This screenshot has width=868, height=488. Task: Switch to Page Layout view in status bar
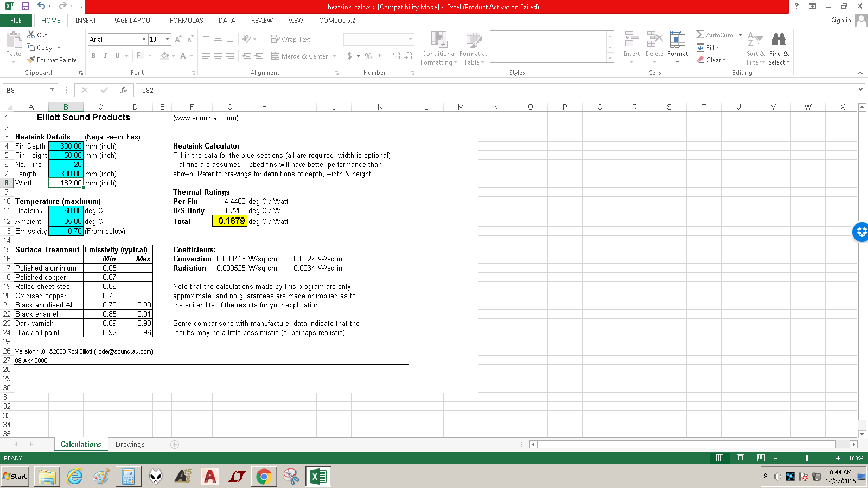tap(741, 458)
